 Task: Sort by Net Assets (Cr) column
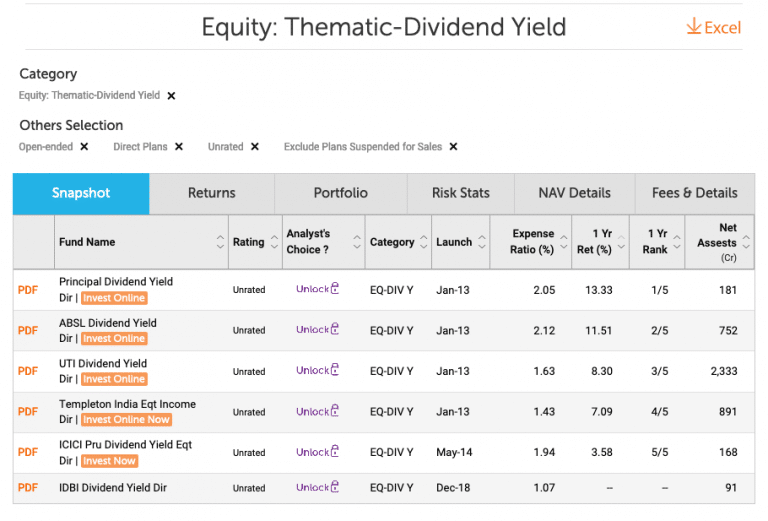746,241
